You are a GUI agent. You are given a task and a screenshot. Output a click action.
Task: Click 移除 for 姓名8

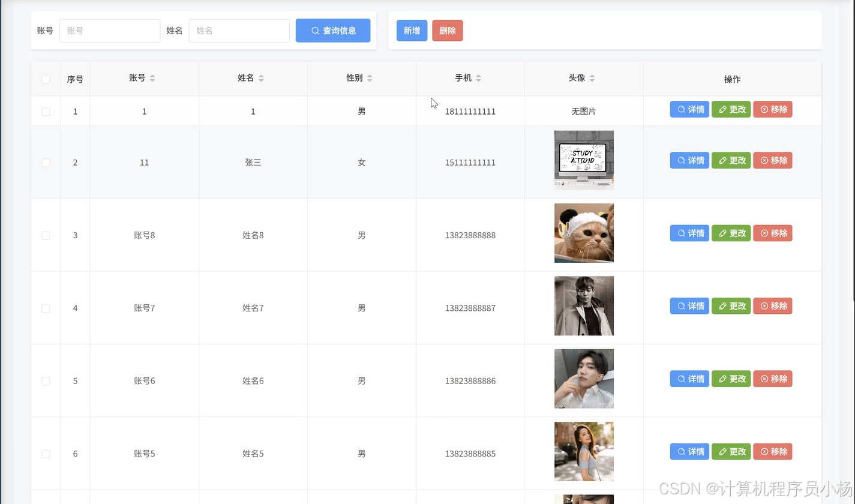(x=773, y=233)
